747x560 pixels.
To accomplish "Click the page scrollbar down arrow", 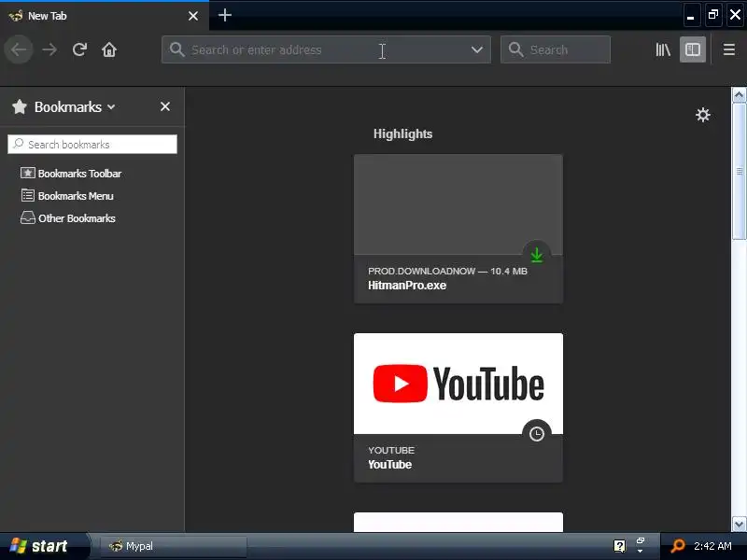I will (739, 524).
